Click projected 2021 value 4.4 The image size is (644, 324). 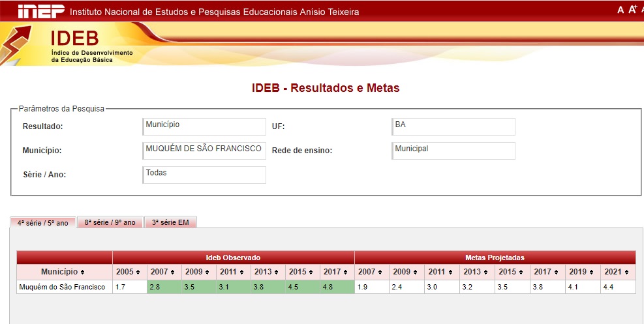(x=609, y=287)
